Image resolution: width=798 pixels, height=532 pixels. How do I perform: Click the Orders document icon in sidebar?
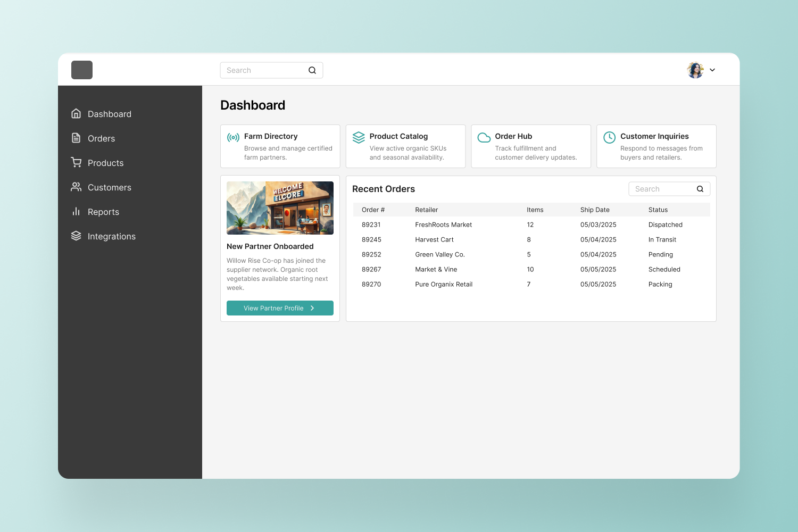pyautogui.click(x=76, y=138)
